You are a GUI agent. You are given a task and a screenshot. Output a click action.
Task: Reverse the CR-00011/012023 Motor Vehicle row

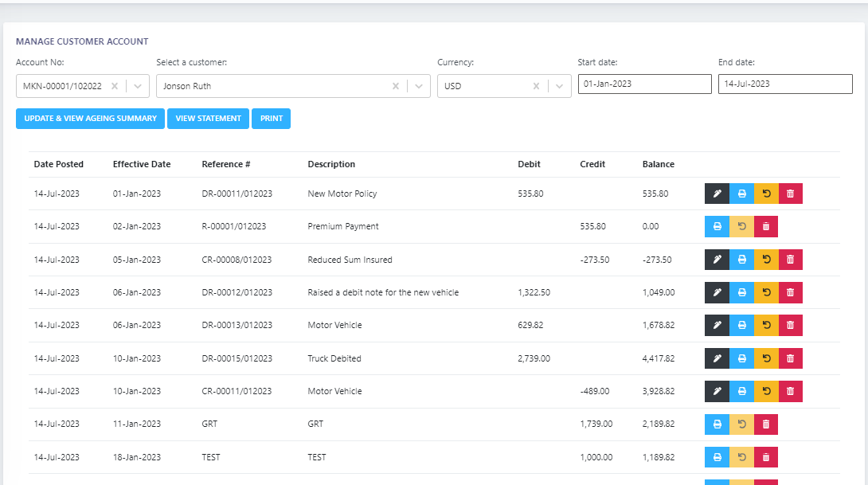[766, 392]
